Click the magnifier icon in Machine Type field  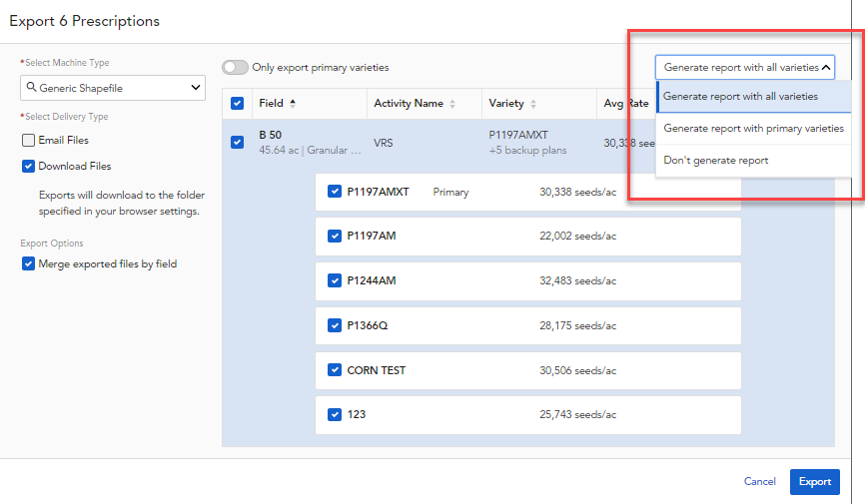coord(32,88)
